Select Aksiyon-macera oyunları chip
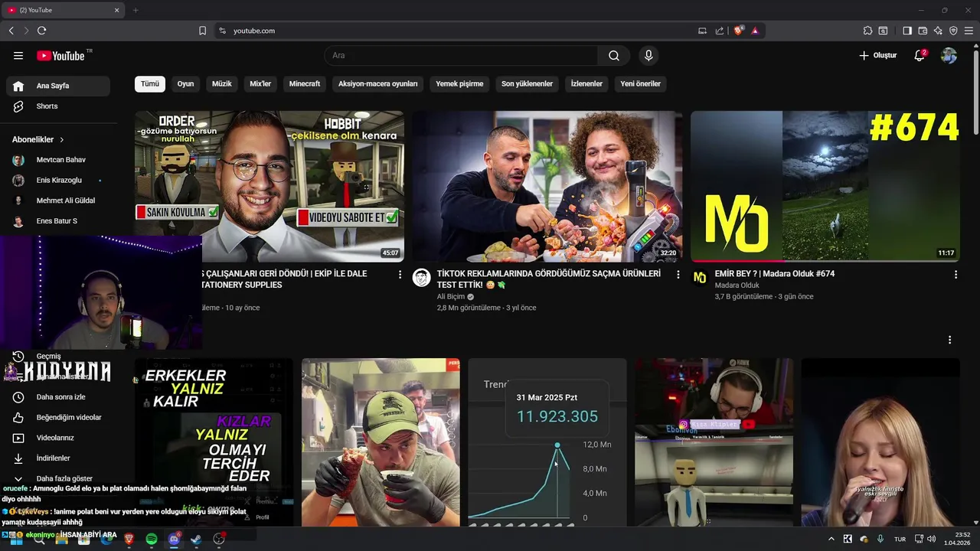The width and height of the screenshot is (980, 551). pos(378,83)
